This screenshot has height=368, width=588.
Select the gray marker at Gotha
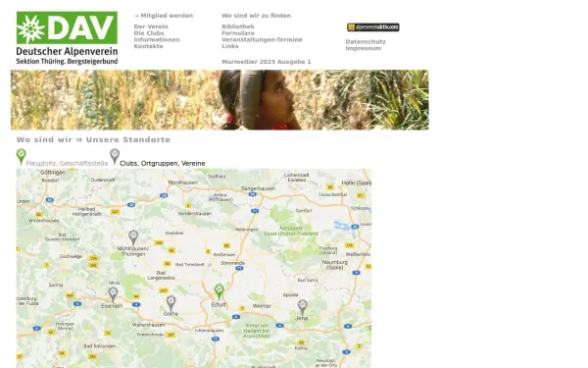click(171, 303)
